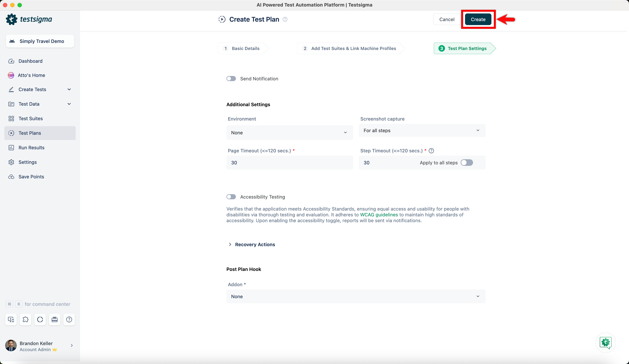Enable the Send Notification toggle
The width and height of the screenshot is (629, 364).
(231, 79)
